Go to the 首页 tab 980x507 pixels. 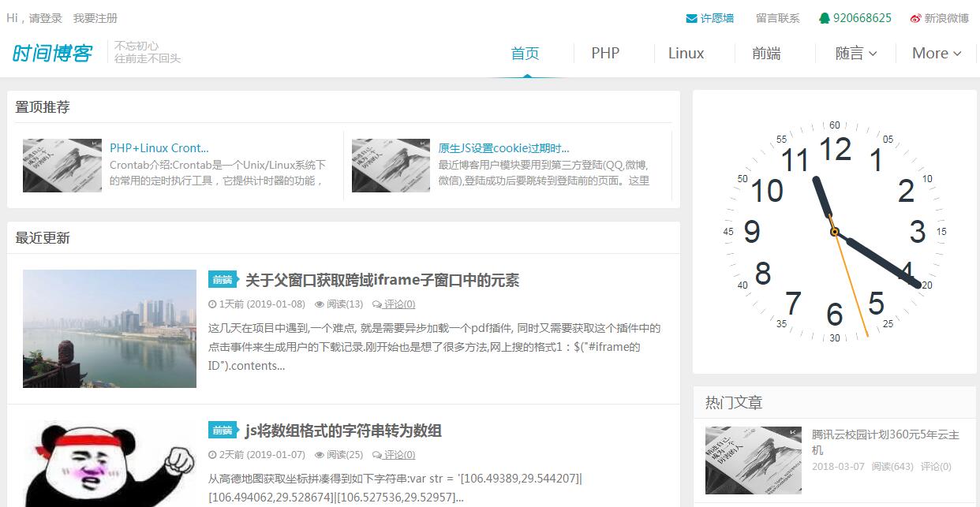[x=526, y=54]
